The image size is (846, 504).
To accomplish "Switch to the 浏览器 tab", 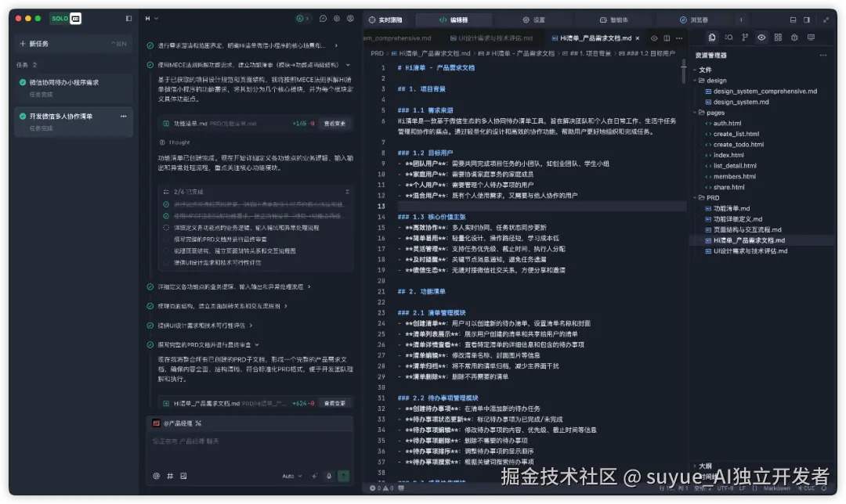I will click(694, 20).
